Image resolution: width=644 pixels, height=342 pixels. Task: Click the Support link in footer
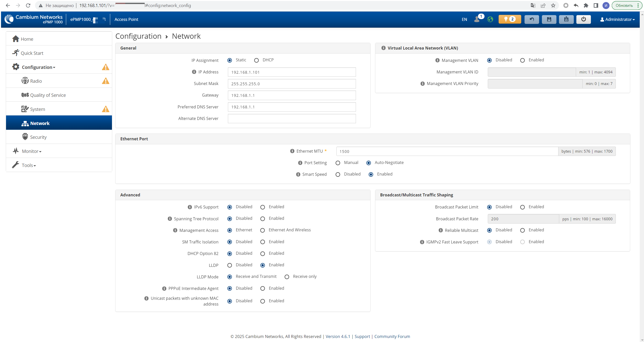(x=362, y=336)
